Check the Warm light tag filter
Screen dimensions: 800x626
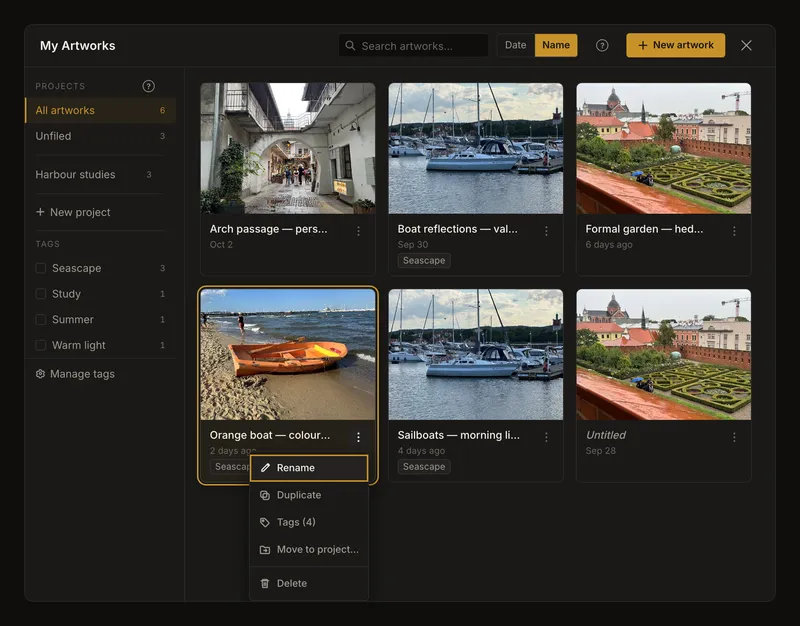pyautogui.click(x=41, y=345)
